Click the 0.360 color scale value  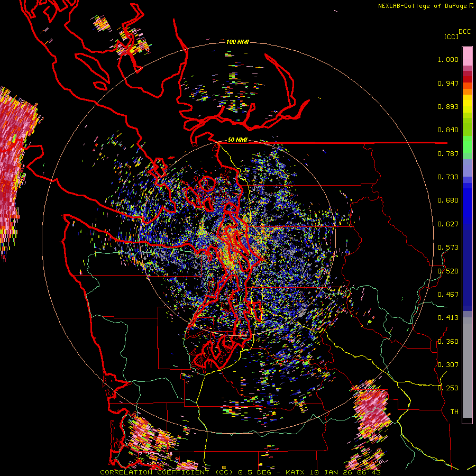[448, 342]
